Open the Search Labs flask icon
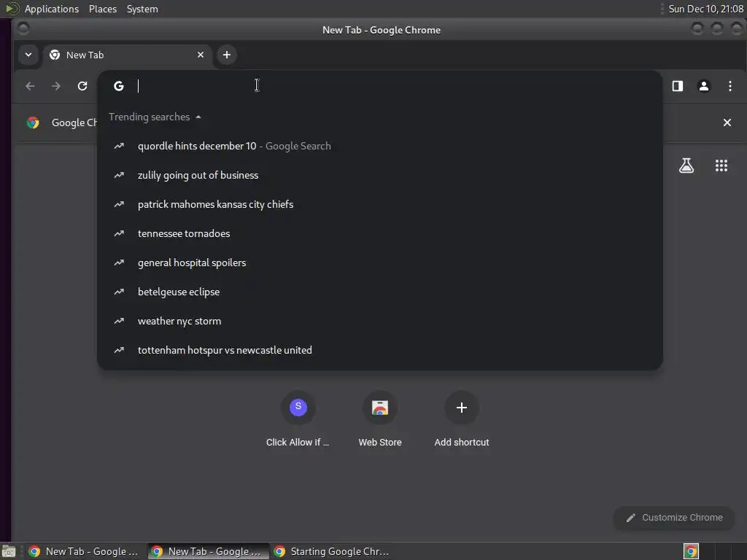The image size is (747, 560). coord(686,166)
